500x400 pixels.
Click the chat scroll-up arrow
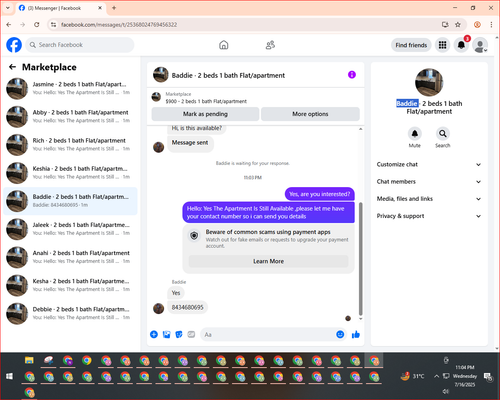360,129
